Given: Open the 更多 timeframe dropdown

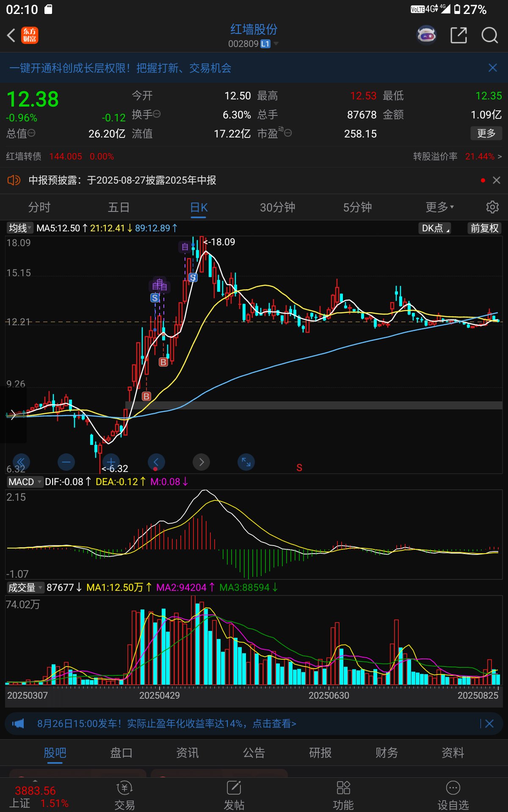Looking at the screenshot, I should (439, 207).
